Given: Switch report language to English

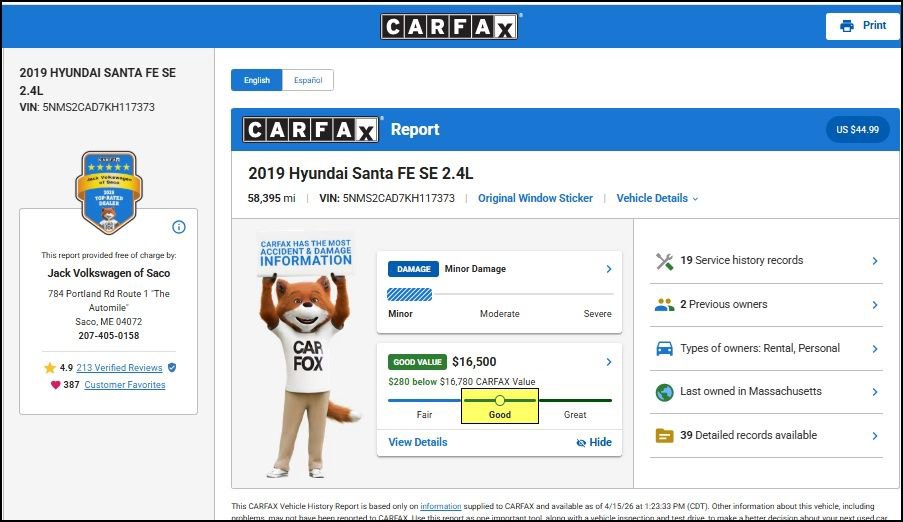Looking at the screenshot, I should coord(257,80).
